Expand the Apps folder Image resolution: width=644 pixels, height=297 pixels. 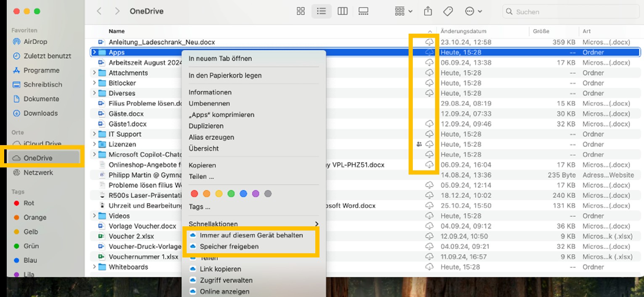95,53
